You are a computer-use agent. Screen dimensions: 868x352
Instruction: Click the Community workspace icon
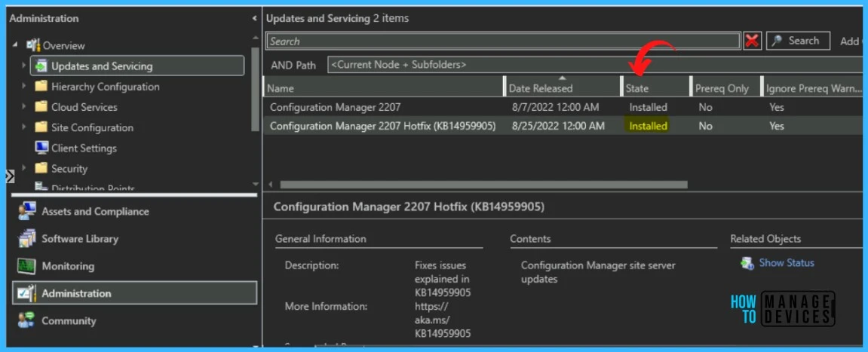26,320
